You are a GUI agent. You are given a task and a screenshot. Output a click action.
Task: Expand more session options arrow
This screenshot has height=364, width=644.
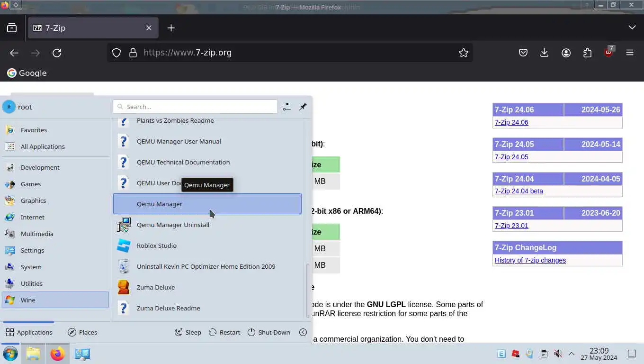(x=303, y=332)
